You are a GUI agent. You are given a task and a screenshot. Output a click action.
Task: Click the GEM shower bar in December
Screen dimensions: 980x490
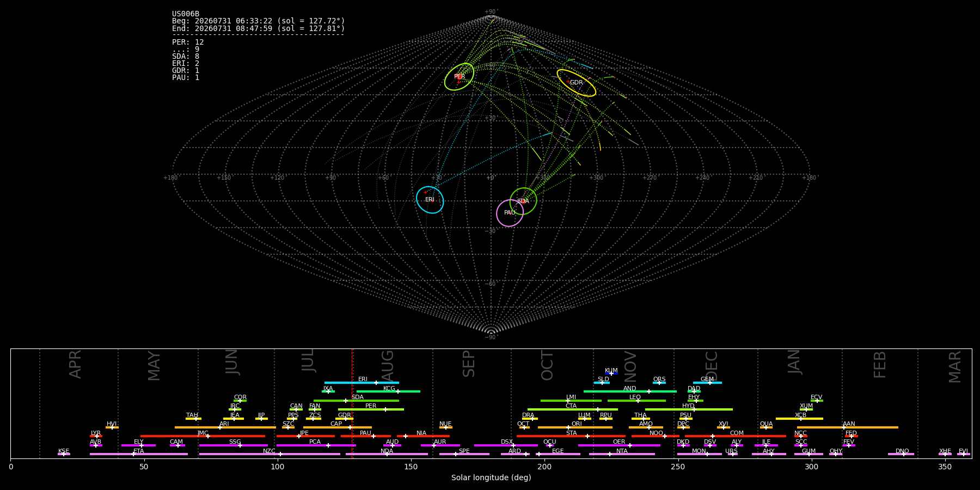707,383
